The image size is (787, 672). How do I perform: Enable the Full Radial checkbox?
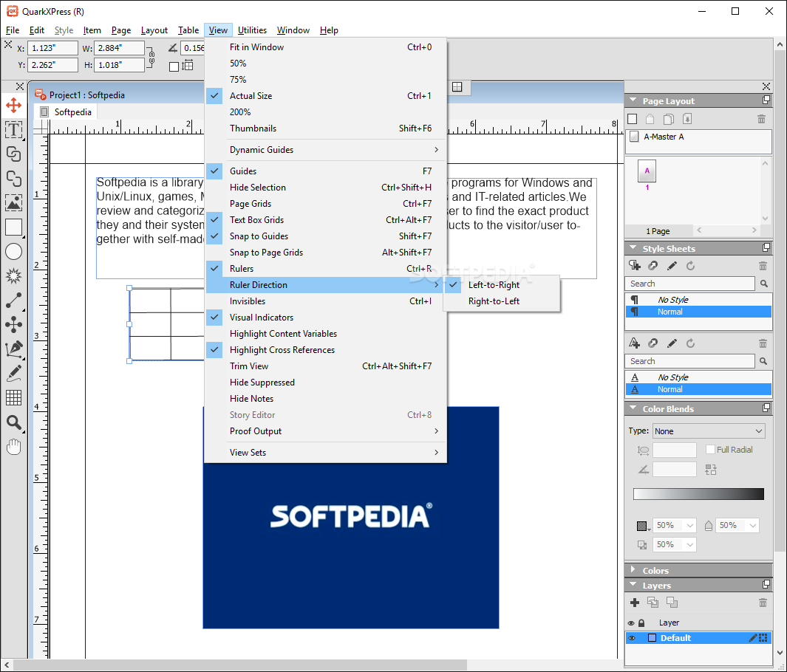point(710,449)
